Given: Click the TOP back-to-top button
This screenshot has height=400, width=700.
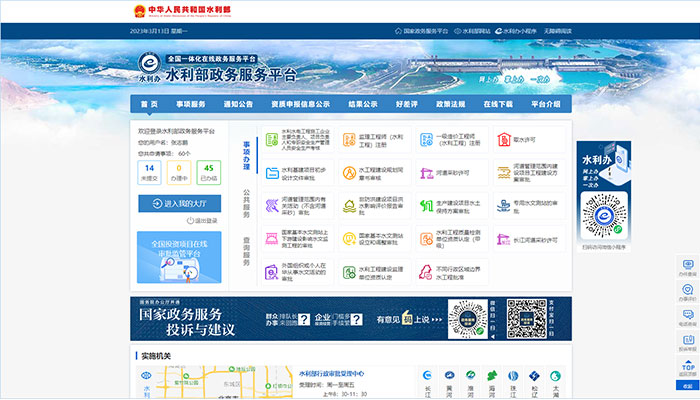Looking at the screenshot, I should (x=688, y=368).
